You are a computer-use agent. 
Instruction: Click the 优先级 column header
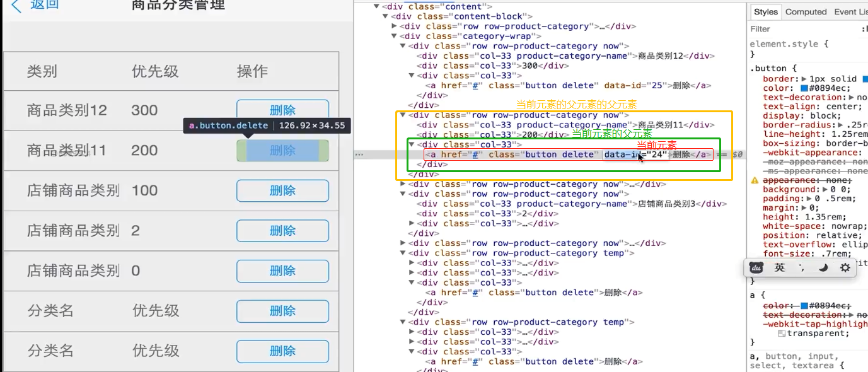click(x=155, y=71)
